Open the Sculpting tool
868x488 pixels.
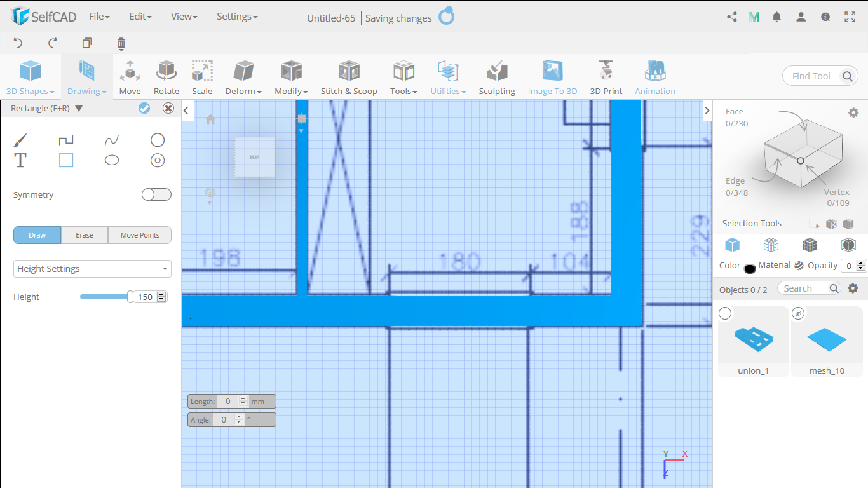497,78
